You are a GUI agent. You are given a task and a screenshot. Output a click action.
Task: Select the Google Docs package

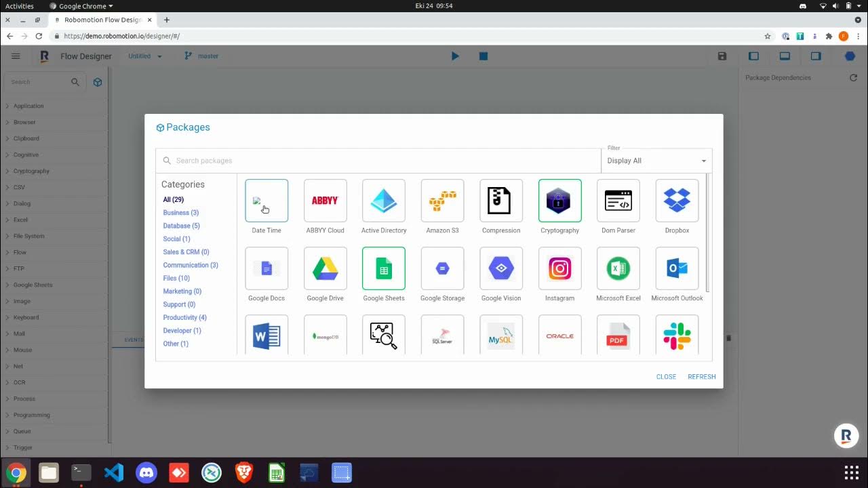(x=267, y=268)
